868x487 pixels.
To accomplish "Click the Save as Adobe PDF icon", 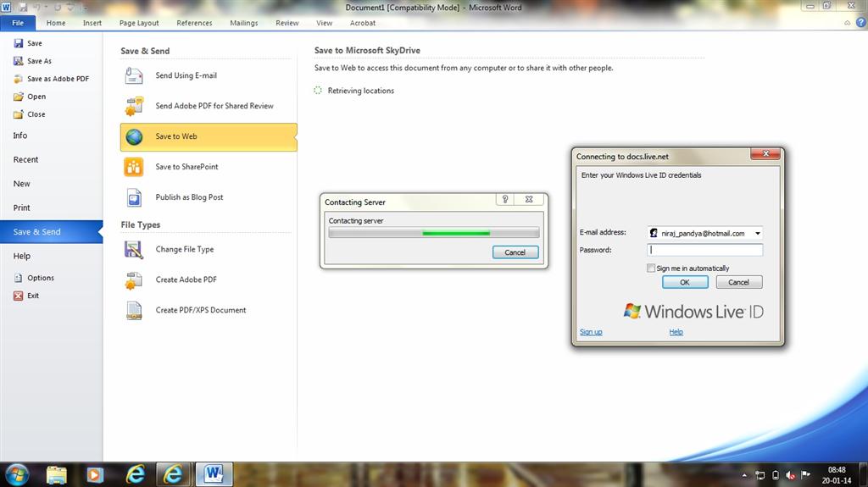I will (x=19, y=79).
